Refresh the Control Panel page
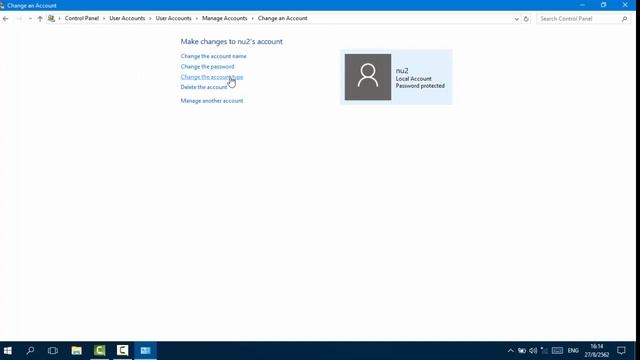Image resolution: width=640 pixels, height=360 pixels. pos(526,19)
